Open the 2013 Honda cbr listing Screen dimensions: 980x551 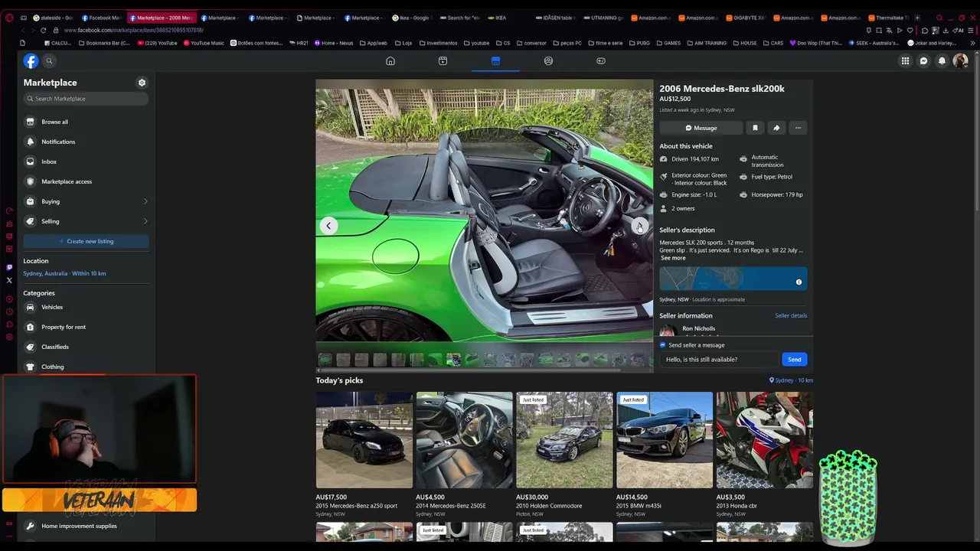765,455
